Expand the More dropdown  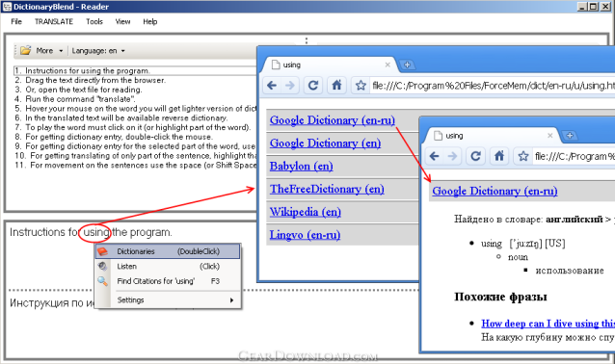pyautogui.click(x=49, y=50)
